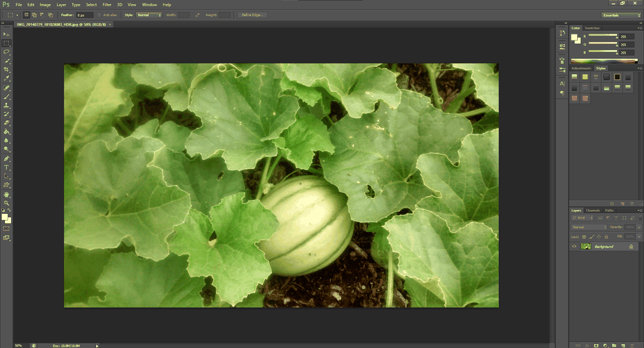Click the color ramp spectrum bar
Viewport: 644px width, 348px height.
click(604, 61)
